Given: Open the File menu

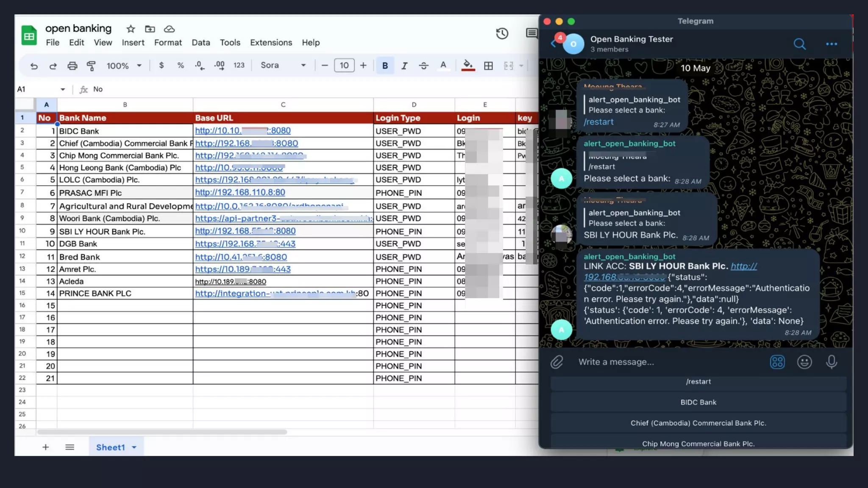Looking at the screenshot, I should point(53,42).
